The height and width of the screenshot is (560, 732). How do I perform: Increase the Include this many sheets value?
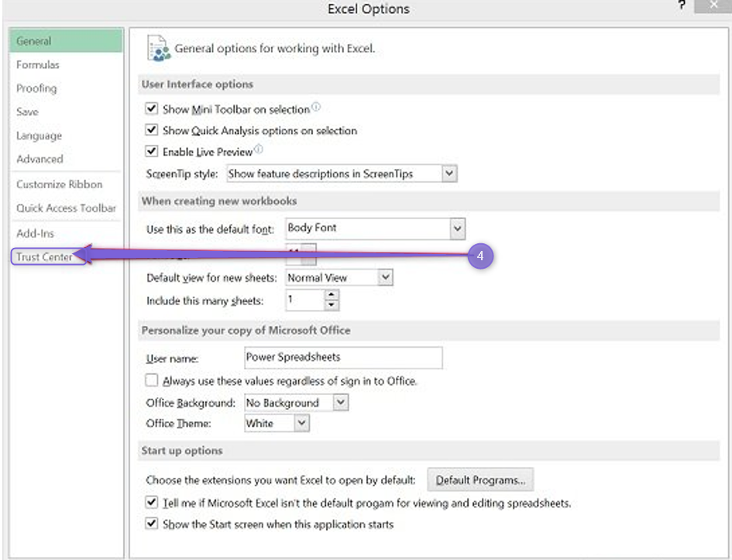[x=332, y=294]
